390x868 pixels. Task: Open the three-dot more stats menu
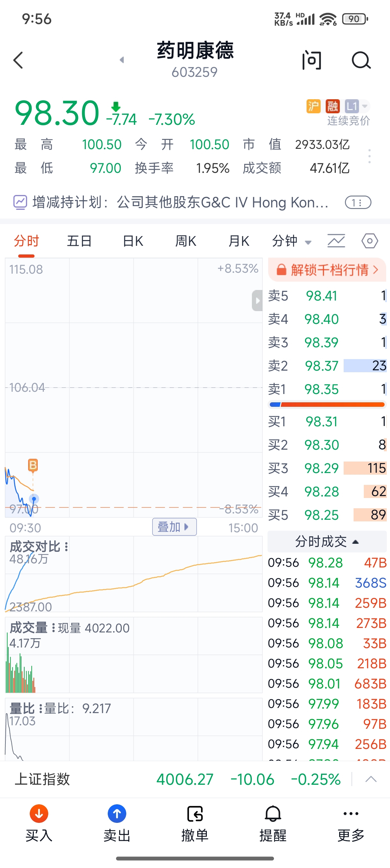tap(370, 156)
